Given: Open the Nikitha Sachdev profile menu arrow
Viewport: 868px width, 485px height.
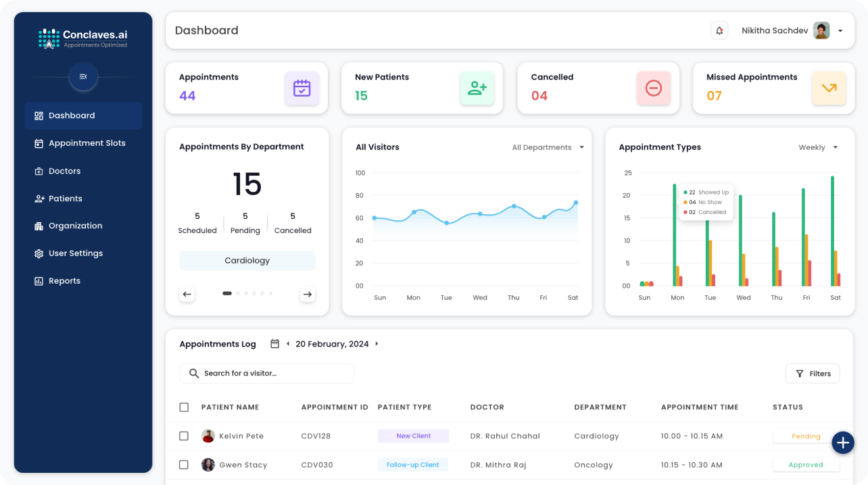Looking at the screenshot, I should click(840, 31).
